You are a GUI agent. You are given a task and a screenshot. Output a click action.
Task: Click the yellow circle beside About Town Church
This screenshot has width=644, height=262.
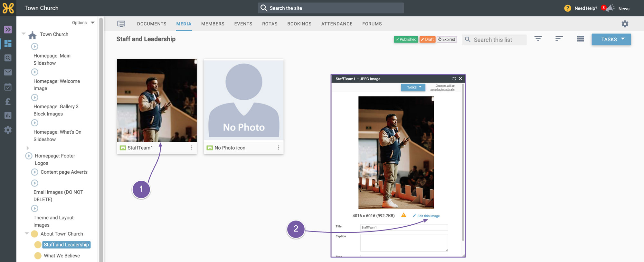(34, 234)
